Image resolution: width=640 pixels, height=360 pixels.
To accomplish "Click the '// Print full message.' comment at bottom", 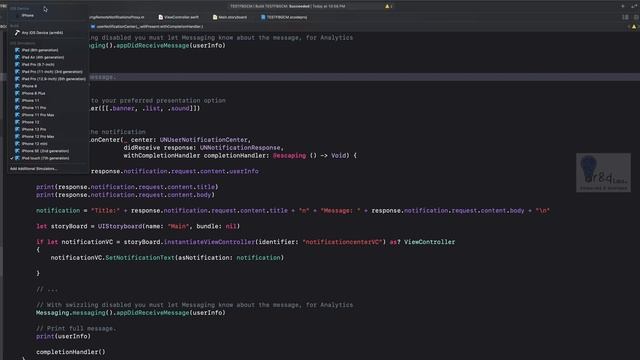I will click(76, 328).
